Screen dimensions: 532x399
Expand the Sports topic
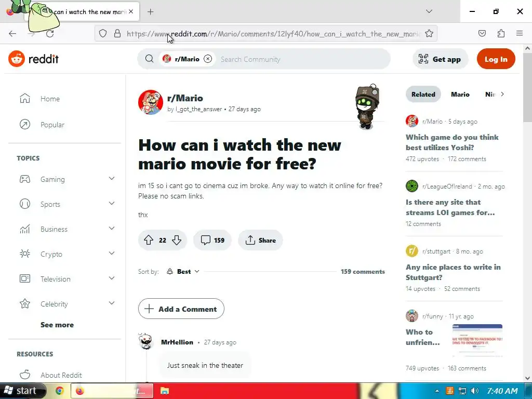click(112, 204)
